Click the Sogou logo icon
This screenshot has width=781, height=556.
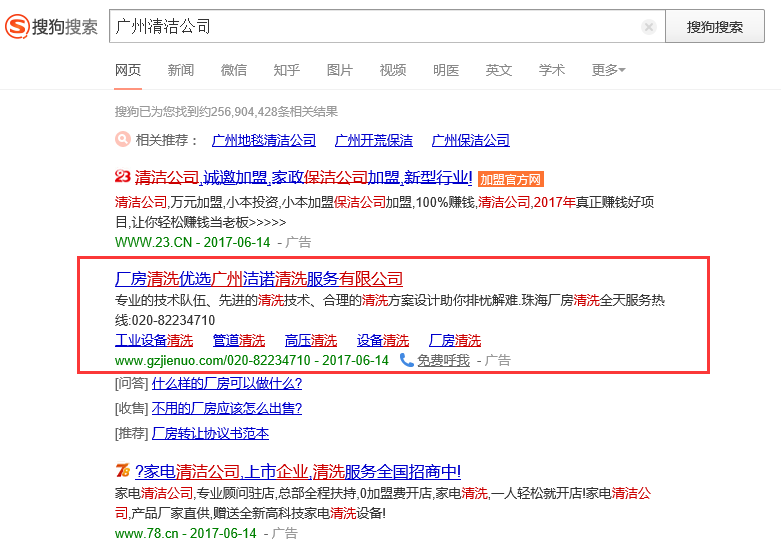pyautogui.click(x=17, y=26)
